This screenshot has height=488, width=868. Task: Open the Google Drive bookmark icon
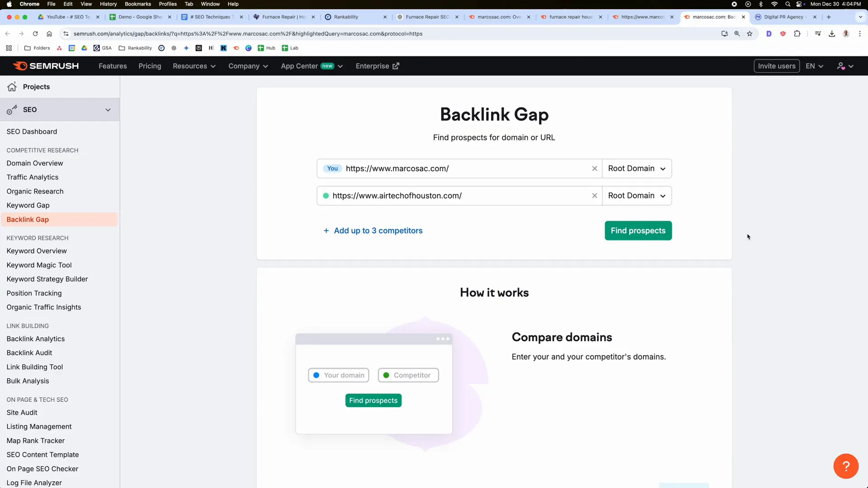click(x=84, y=48)
